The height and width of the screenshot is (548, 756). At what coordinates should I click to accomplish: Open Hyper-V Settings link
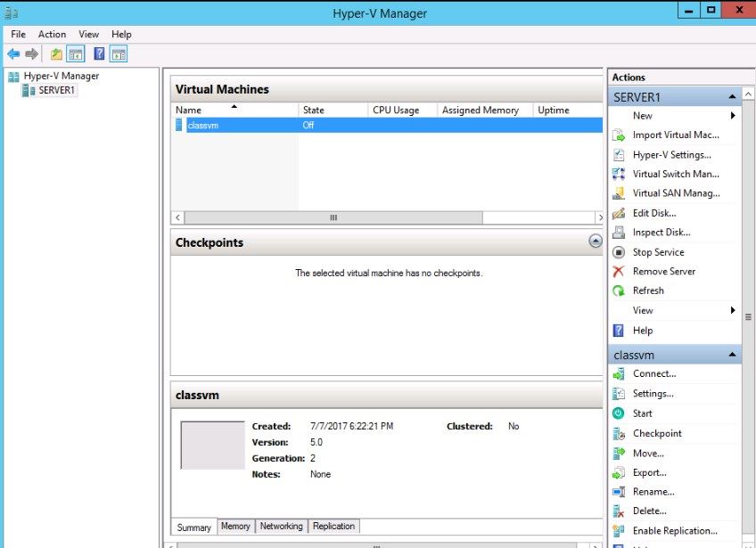671,155
